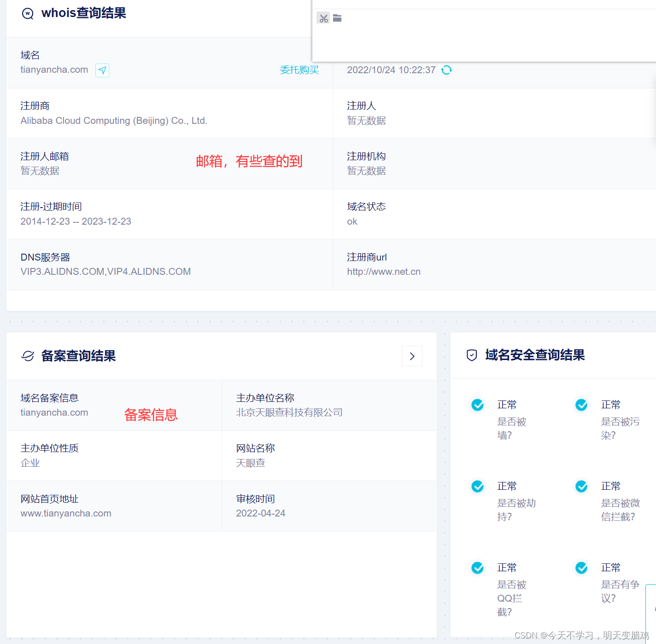Click the checkmark badge for 是否被墙
Image resolution: width=656 pixels, height=644 pixels.
[x=477, y=405]
